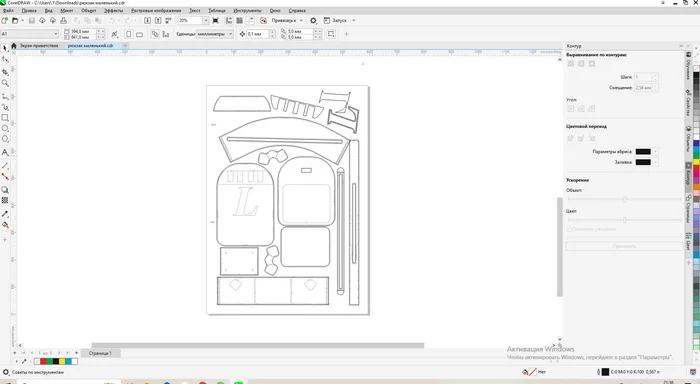
Task: Toggle the Сглаженное ускорение checkbox
Action: pyautogui.click(x=569, y=229)
